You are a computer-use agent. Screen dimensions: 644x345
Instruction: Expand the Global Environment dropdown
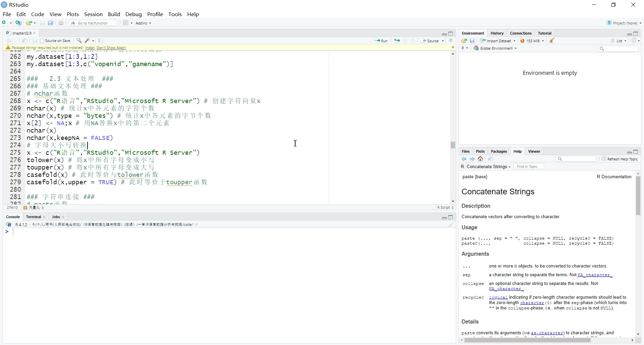pyautogui.click(x=495, y=48)
